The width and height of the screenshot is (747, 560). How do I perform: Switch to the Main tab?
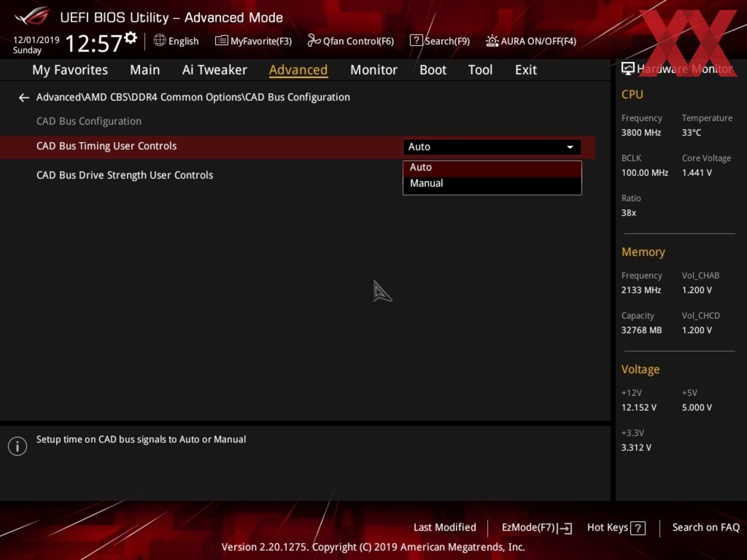click(x=145, y=70)
